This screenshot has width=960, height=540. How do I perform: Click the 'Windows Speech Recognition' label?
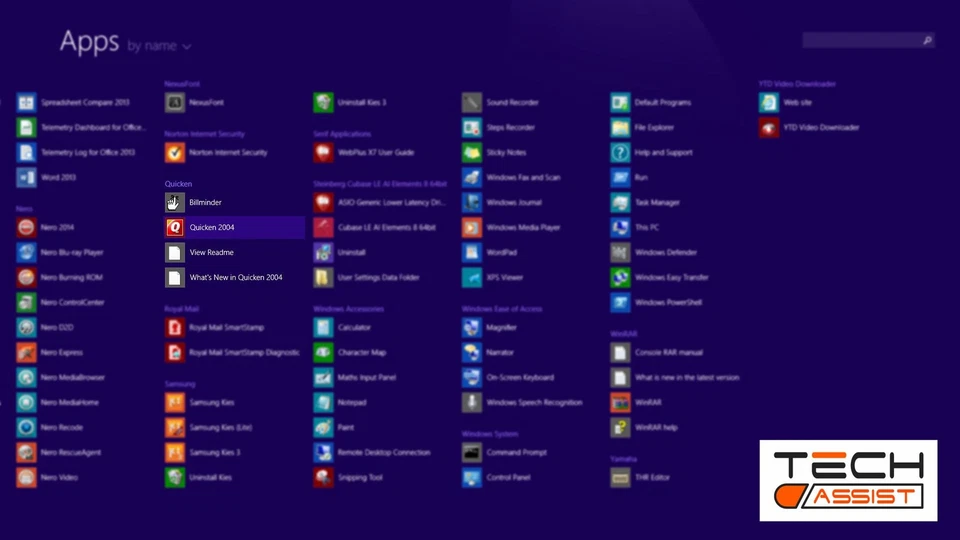click(534, 402)
